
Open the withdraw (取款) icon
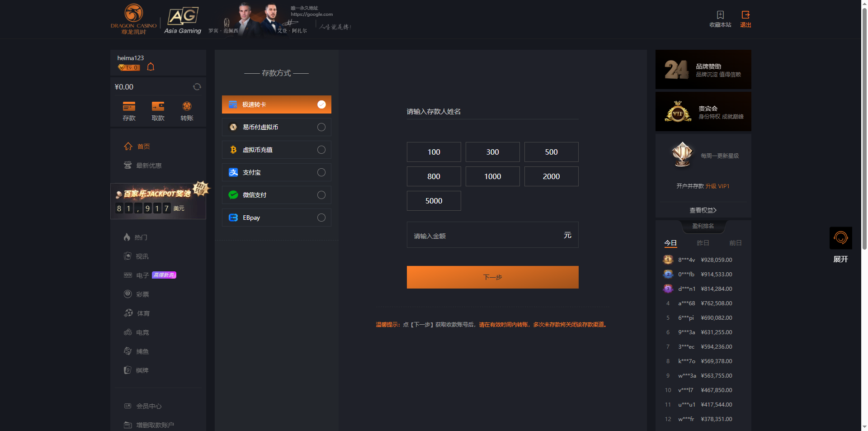pos(158,107)
